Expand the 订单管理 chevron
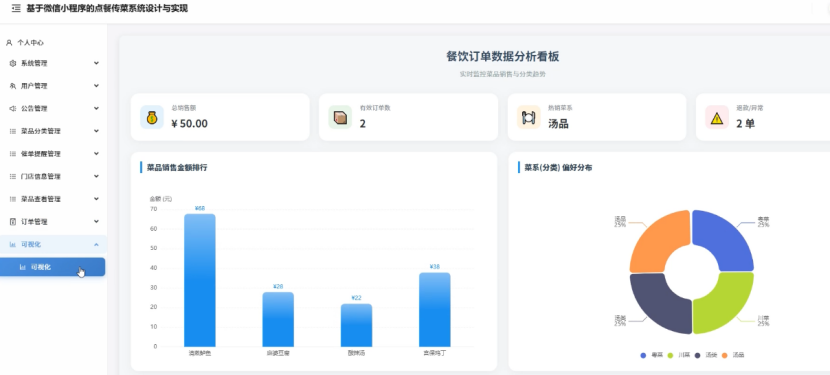Screen dimensions: 830x375 pyautogui.click(x=96, y=221)
